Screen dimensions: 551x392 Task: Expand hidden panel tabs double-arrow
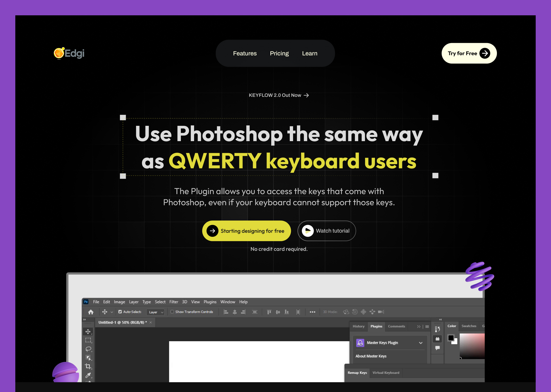pyautogui.click(x=419, y=326)
